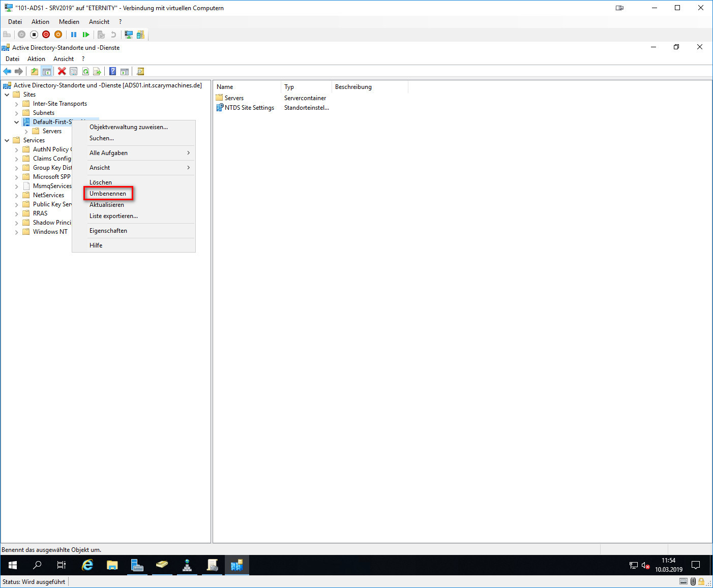Screen dimensions: 713x588
Task: Toggle the show/hide console tree button
Action: (46, 71)
